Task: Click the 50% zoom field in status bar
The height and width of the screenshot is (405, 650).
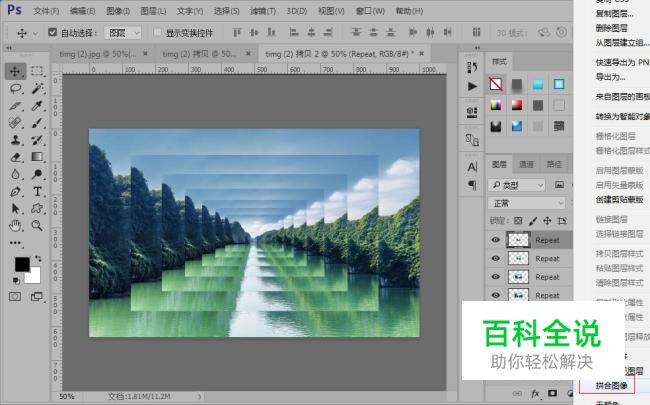Action: [x=67, y=397]
